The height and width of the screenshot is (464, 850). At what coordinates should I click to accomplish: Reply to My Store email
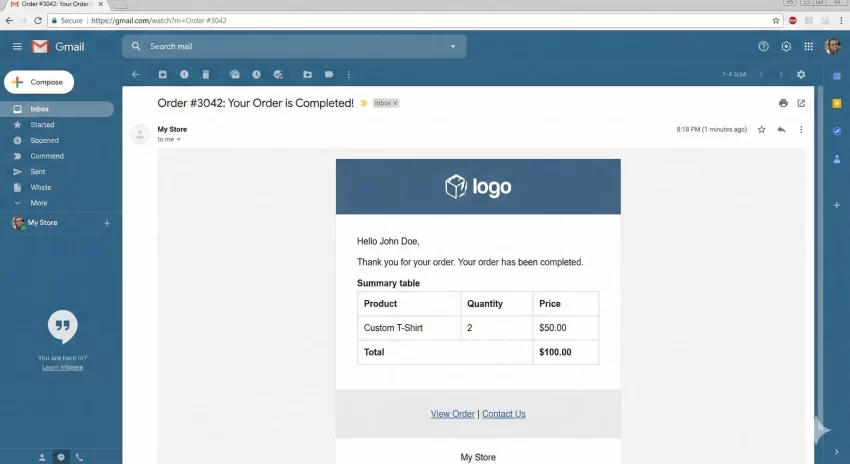781,130
